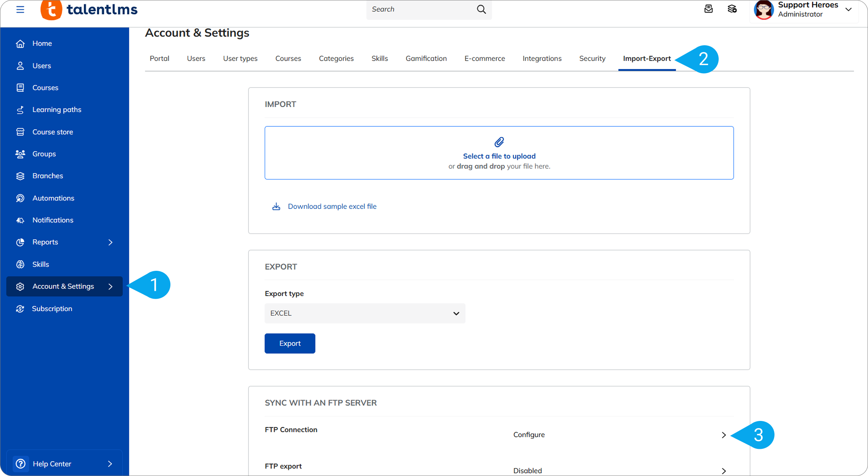This screenshot has width=868, height=476.
Task: Open the Help Center icon
Action: [21, 464]
